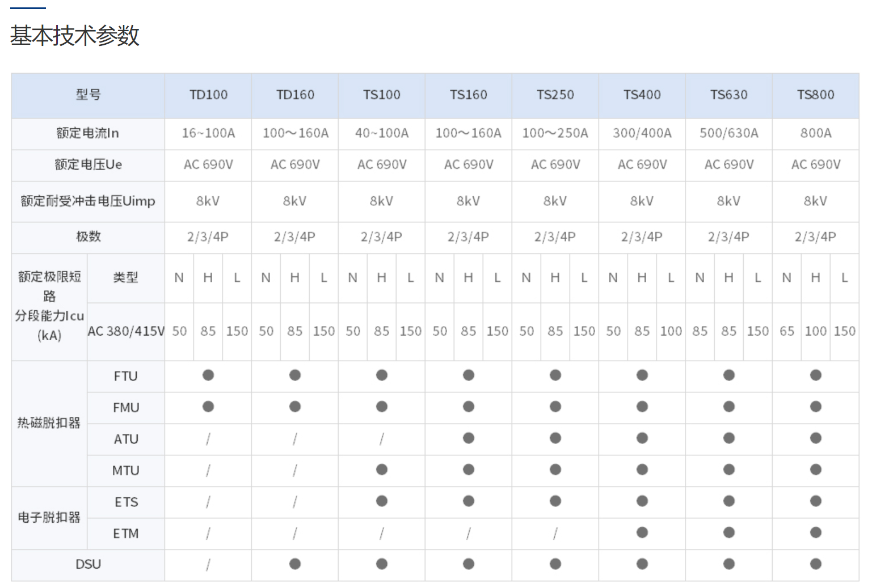Click the ETM dot under TS630
This screenshot has width=872, height=588.
(x=729, y=532)
